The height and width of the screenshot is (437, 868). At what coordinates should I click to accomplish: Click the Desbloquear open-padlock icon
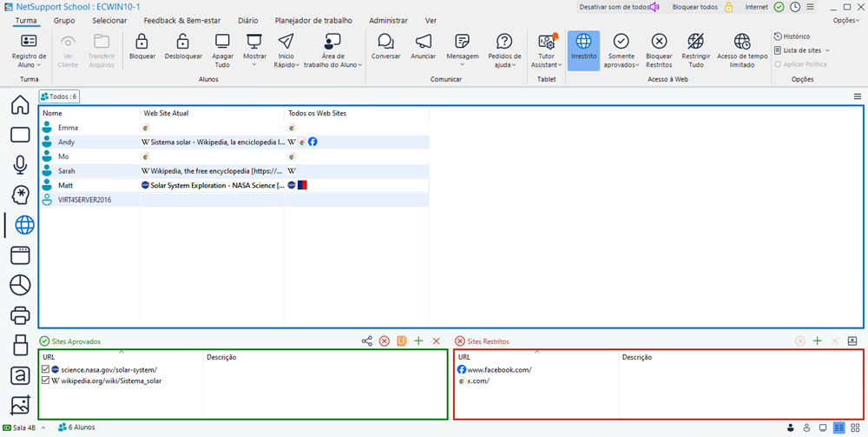(183, 42)
